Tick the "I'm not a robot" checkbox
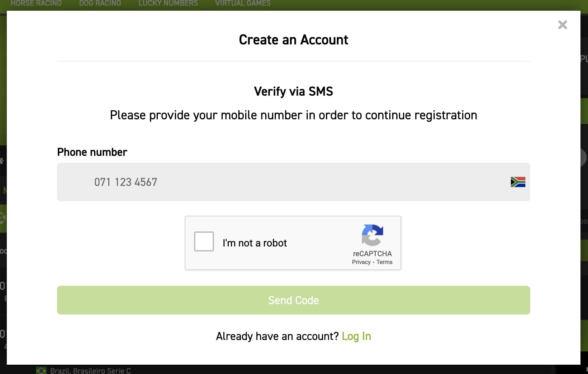Viewport: 588px width, 374px height. point(204,242)
